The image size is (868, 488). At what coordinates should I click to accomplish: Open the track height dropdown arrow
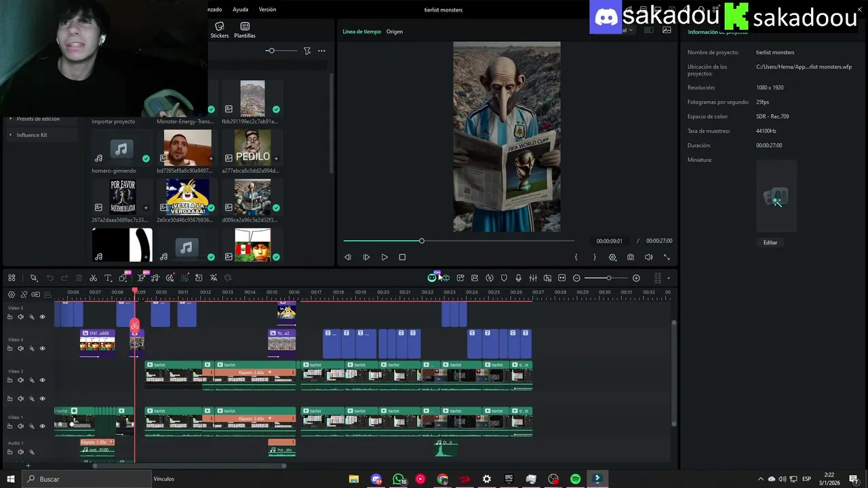tap(668, 278)
